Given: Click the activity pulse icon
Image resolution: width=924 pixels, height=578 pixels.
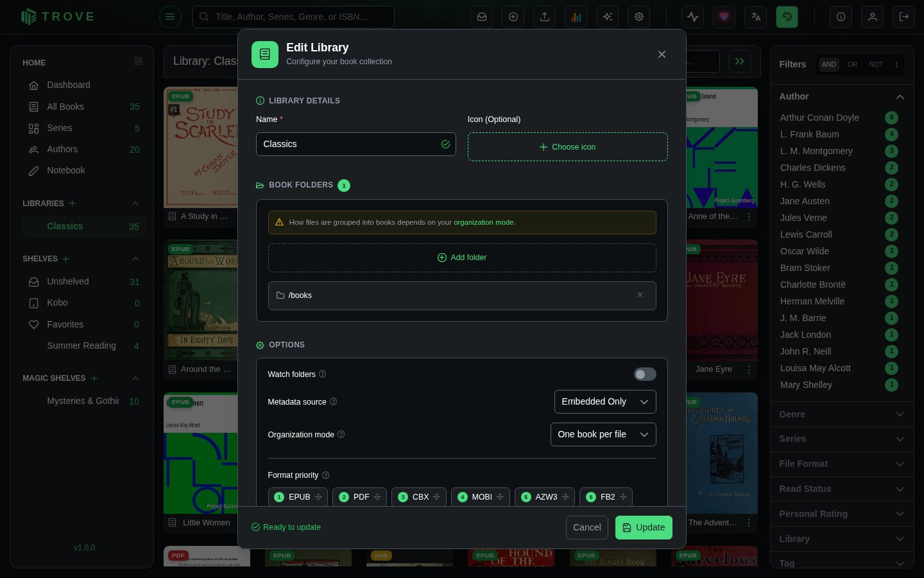Looking at the screenshot, I should tap(693, 17).
